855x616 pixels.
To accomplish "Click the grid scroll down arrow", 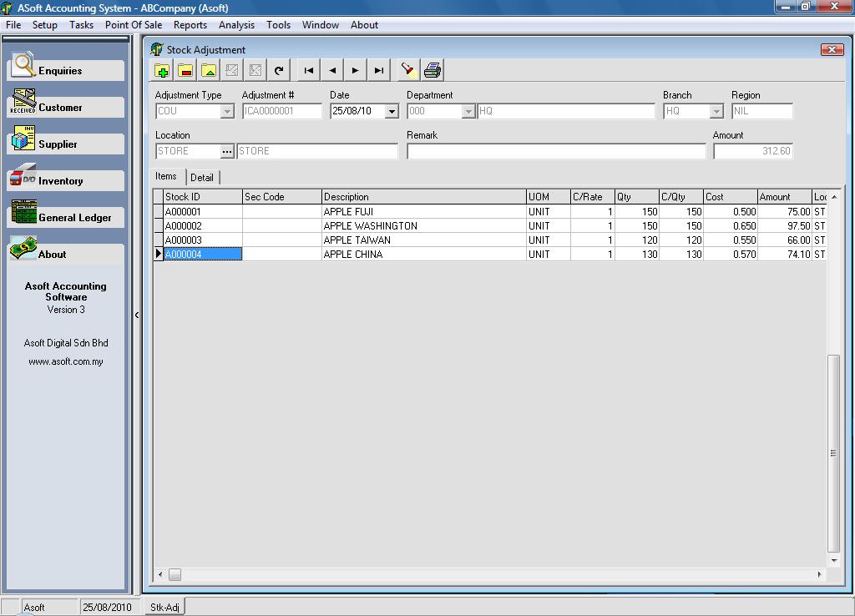I will 834,560.
